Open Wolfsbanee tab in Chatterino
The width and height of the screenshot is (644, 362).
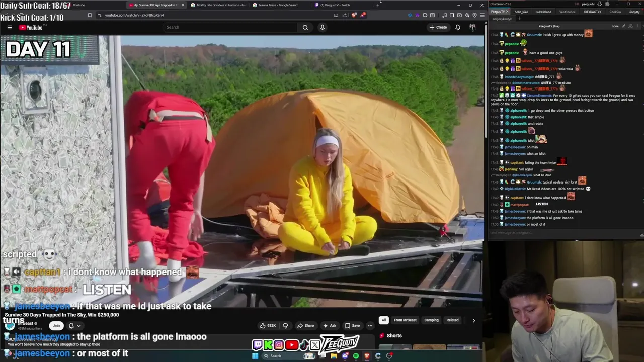coord(568,12)
